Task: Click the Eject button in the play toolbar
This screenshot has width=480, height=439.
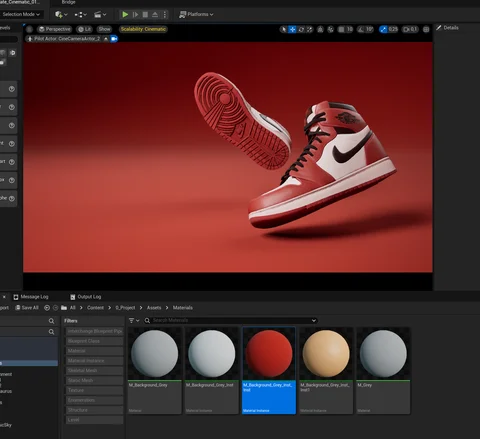Action: [x=155, y=14]
